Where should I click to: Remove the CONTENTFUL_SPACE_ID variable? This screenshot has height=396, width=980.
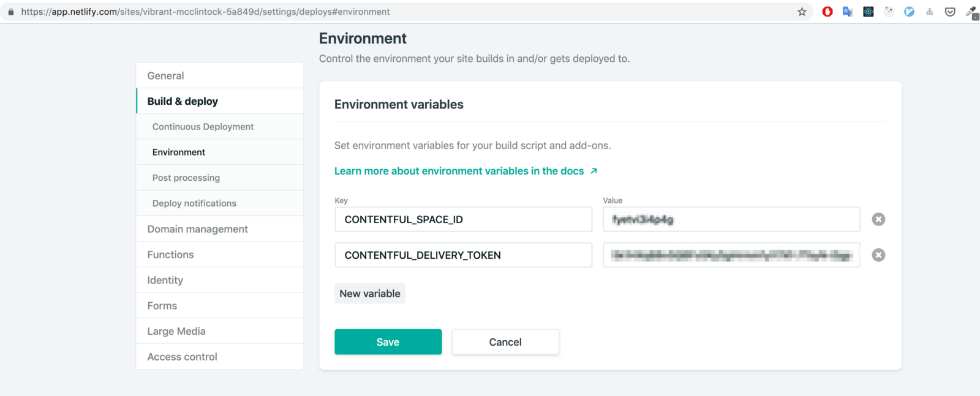878,219
